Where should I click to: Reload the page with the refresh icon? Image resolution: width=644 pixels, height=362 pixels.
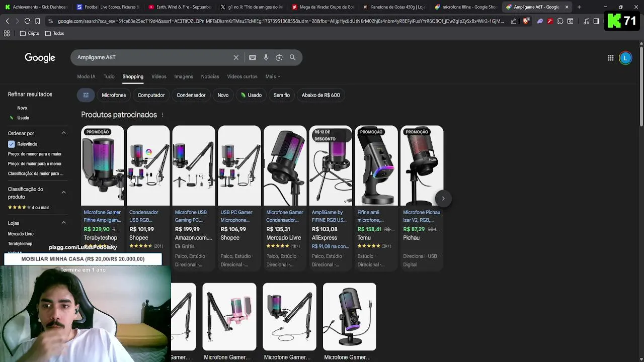click(27, 21)
